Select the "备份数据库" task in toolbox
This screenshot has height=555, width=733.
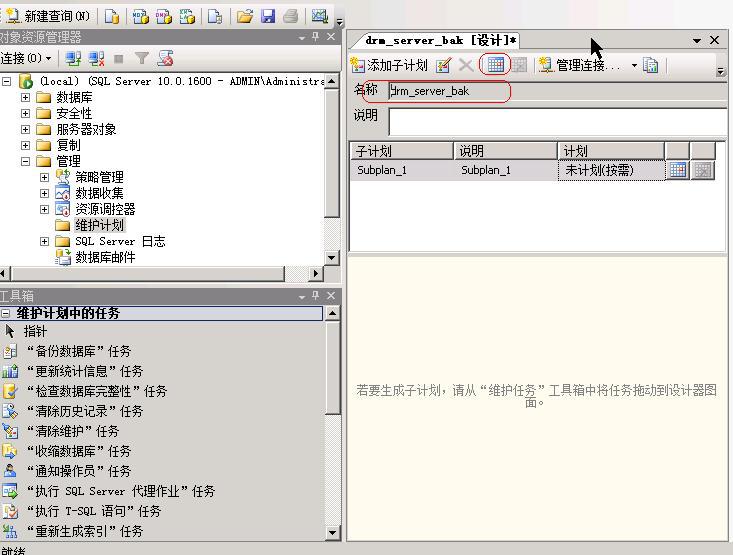click(x=78, y=351)
